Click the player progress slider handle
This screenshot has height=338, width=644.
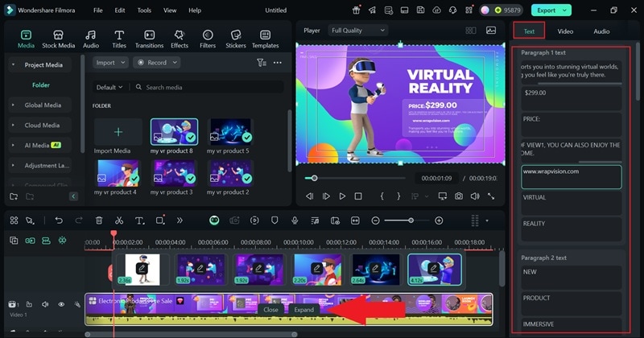(314, 178)
